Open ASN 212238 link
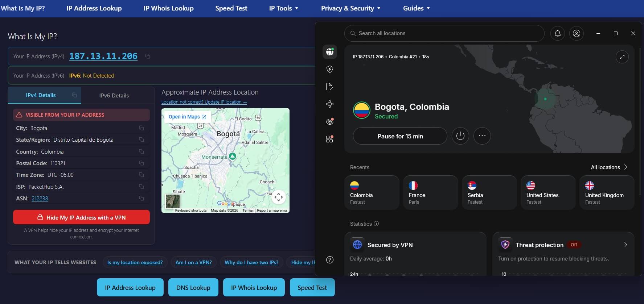644x304 pixels. pos(40,198)
